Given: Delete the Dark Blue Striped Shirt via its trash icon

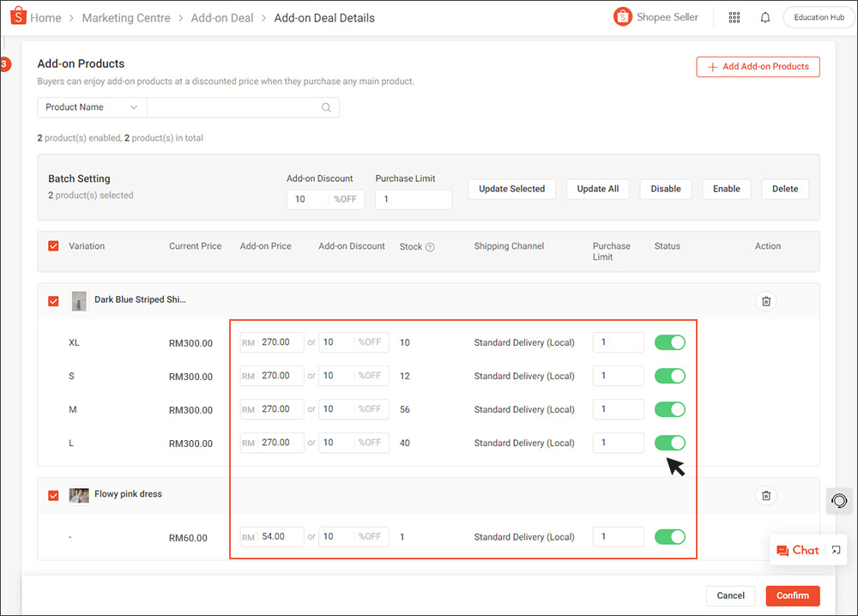Looking at the screenshot, I should click(766, 301).
